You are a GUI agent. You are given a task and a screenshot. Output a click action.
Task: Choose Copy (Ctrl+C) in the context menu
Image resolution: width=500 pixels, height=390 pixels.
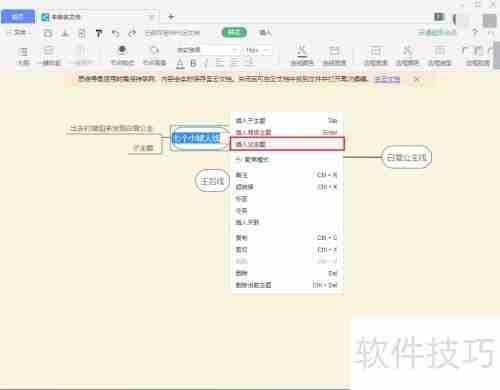(x=287, y=238)
